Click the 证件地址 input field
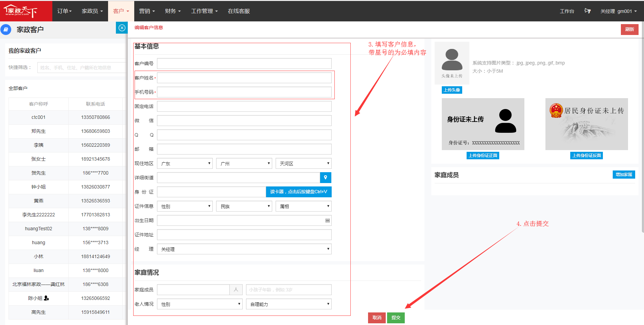 [244, 235]
